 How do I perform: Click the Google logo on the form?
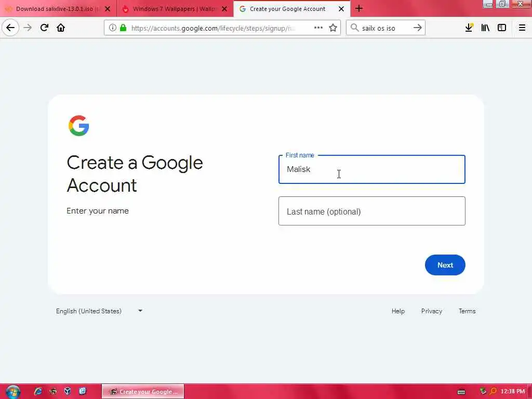(x=79, y=126)
